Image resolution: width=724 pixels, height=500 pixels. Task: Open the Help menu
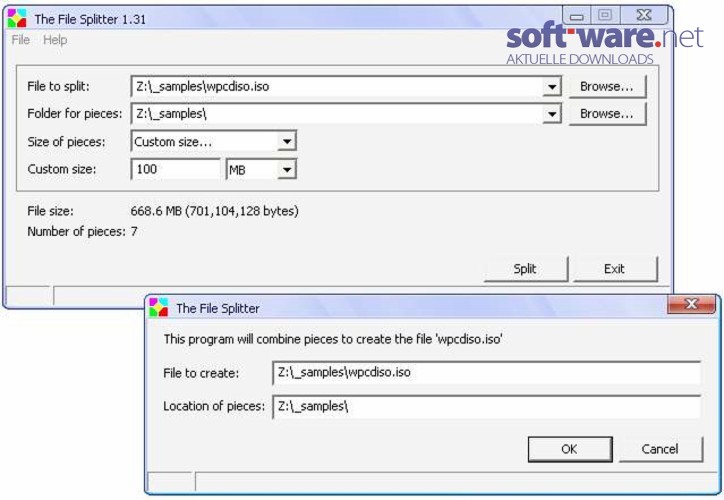point(55,40)
